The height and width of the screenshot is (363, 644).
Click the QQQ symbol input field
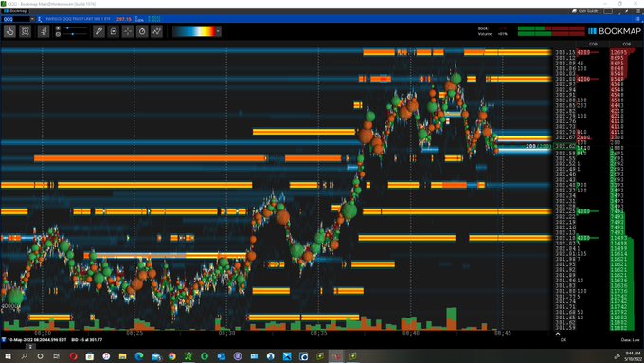pos(15,19)
